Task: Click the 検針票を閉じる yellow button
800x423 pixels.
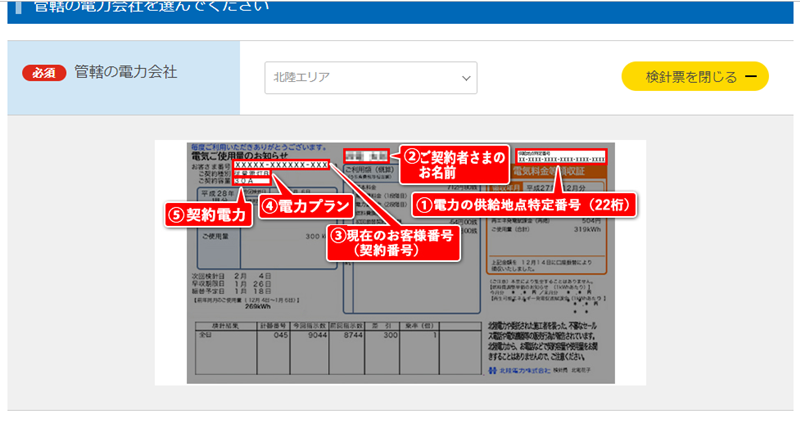Action: click(695, 77)
